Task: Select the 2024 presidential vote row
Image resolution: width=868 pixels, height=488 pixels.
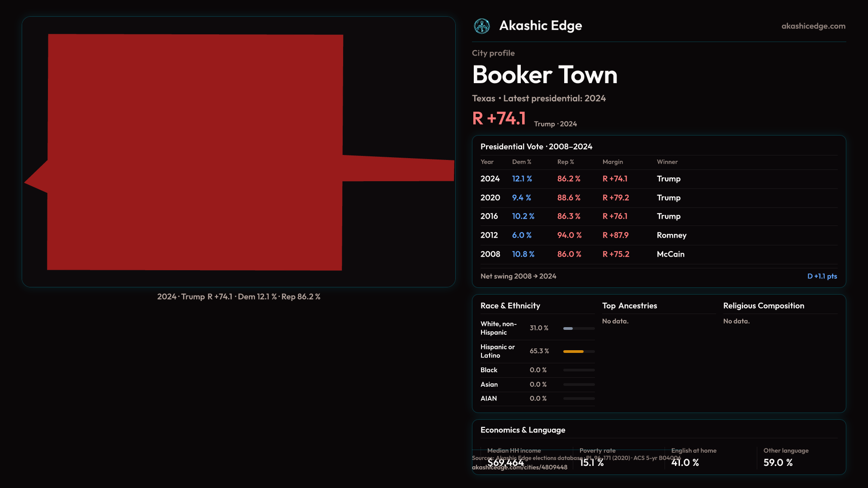Action: pos(490,179)
